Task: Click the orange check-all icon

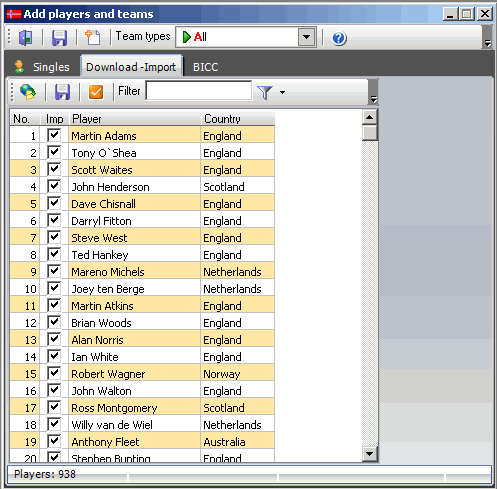Action: [96, 92]
